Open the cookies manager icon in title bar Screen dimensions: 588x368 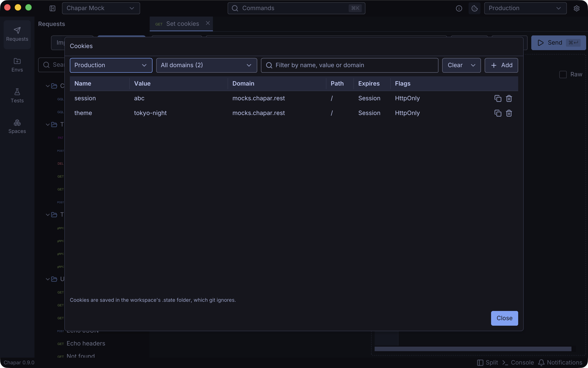(x=474, y=8)
